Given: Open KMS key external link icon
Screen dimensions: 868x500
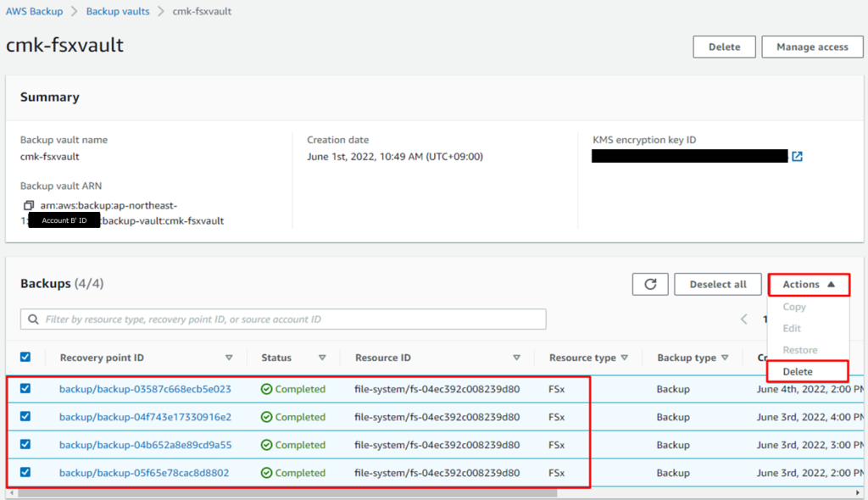Looking at the screenshot, I should click(x=797, y=156).
